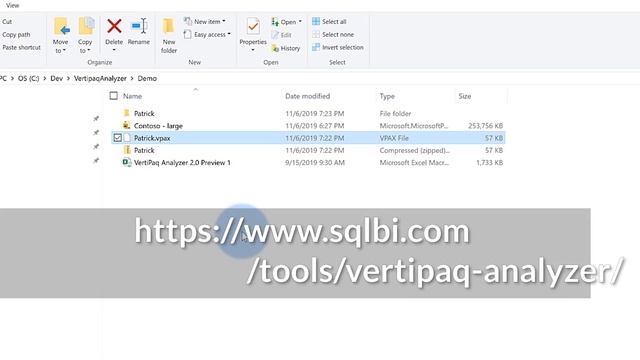The image size is (640, 360).
Task: Click the Copy to icon
Action: (86, 27)
